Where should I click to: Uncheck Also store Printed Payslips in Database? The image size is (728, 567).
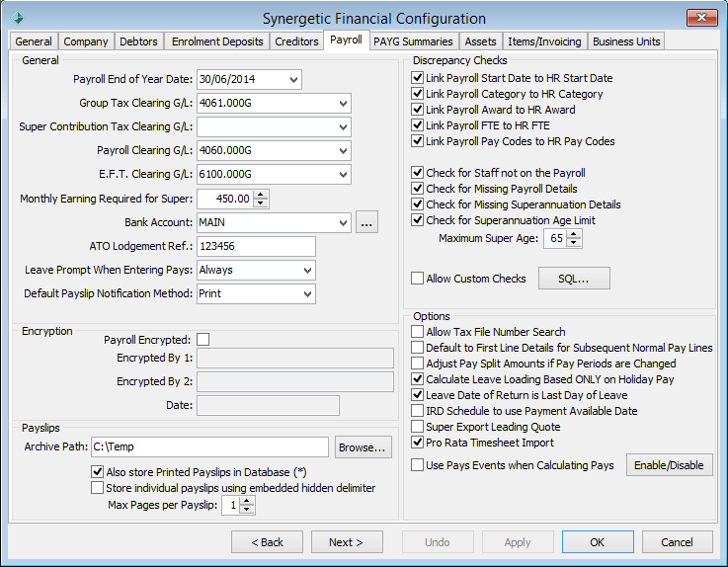[x=97, y=472]
